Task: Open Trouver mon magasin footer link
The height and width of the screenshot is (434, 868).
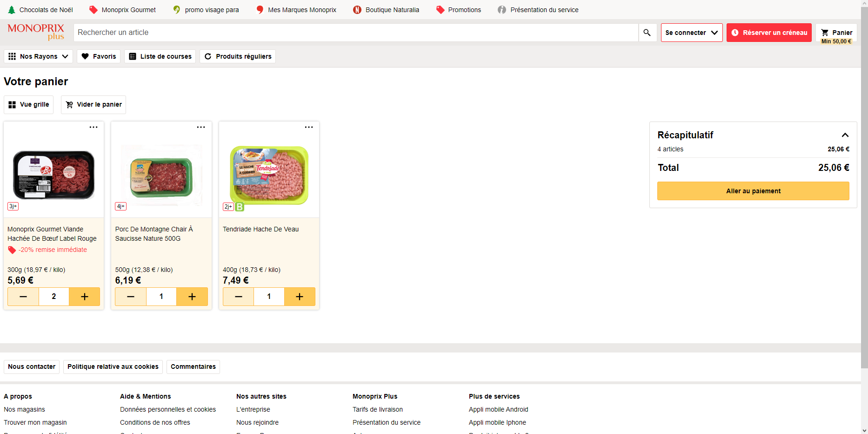Action: coord(35,422)
